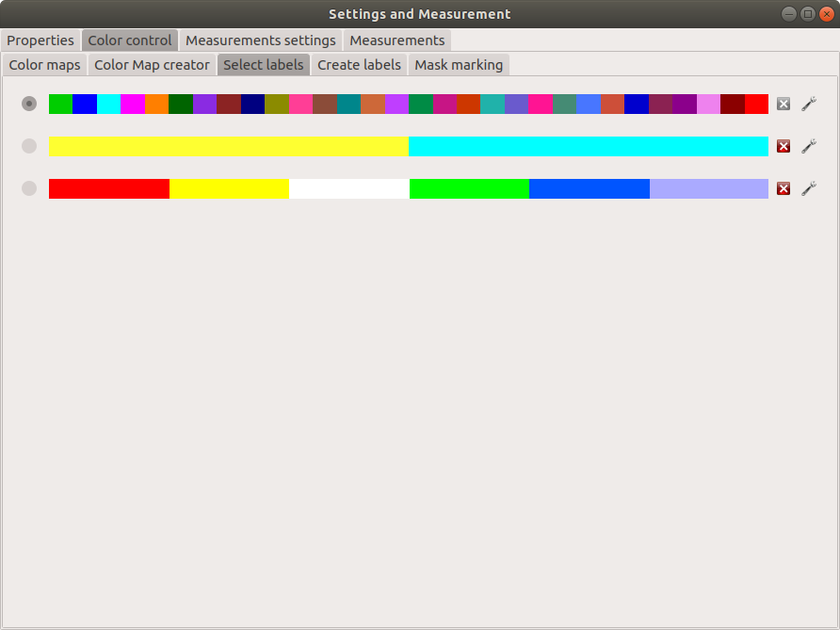Click the blue swatch in third label bar
Image resolution: width=840 pixels, height=630 pixels.
[590, 188]
